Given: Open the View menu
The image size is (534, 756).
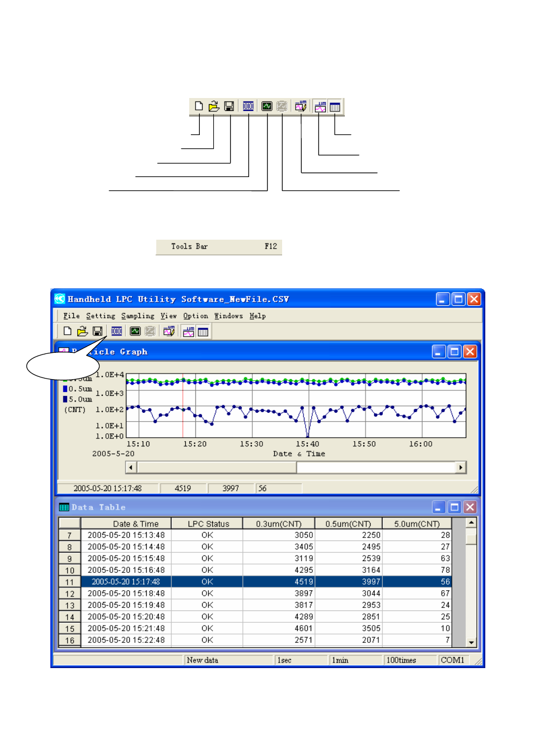Looking at the screenshot, I should point(168,316).
